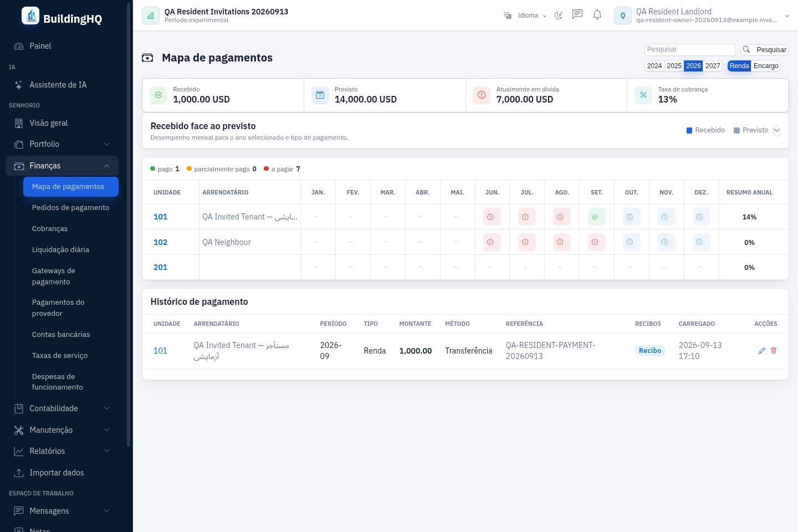This screenshot has width=798, height=532.
Task: Open Pedidos de pagamento menu item
Action: [x=70, y=207]
